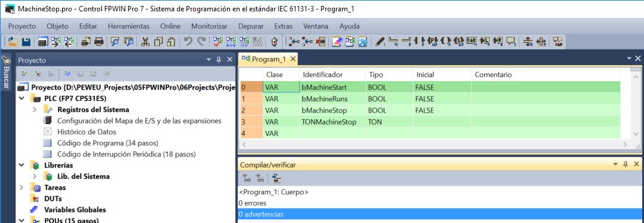Click the print preview icon beside the printer
The height and width of the screenshot is (223, 644).
tap(86, 41)
